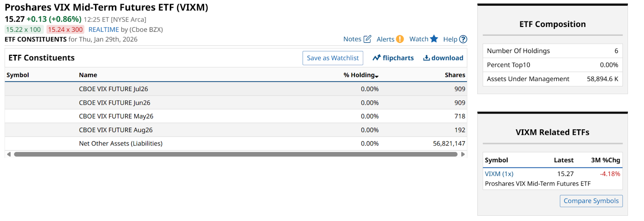Click the Notes link text

click(352, 39)
